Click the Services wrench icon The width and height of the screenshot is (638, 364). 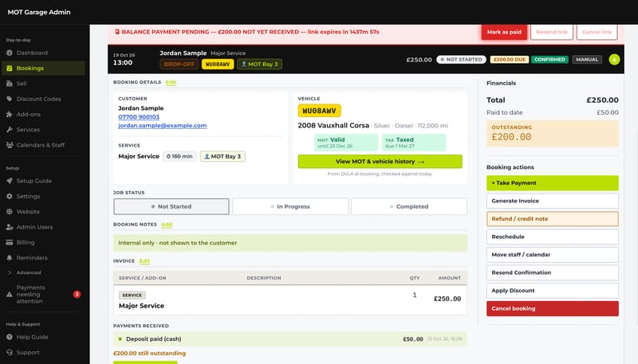tap(10, 130)
